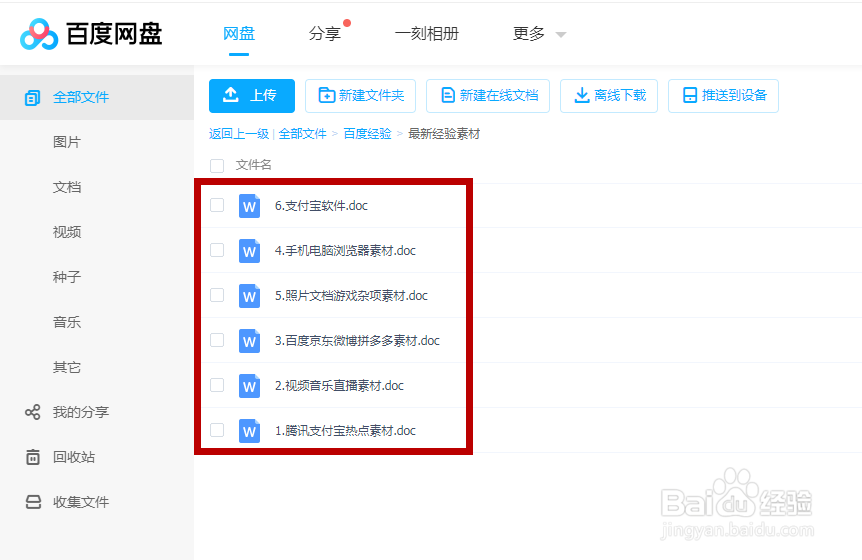Click the Word icon of 3.百度京东微博拼多多素材.doc
Screen dimensions: 862x560
[x=250, y=341]
